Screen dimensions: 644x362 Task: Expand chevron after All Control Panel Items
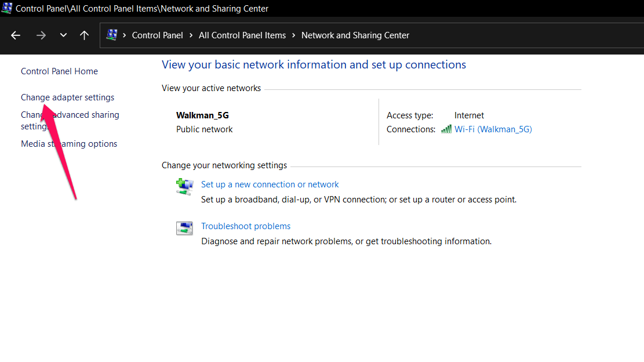click(294, 35)
